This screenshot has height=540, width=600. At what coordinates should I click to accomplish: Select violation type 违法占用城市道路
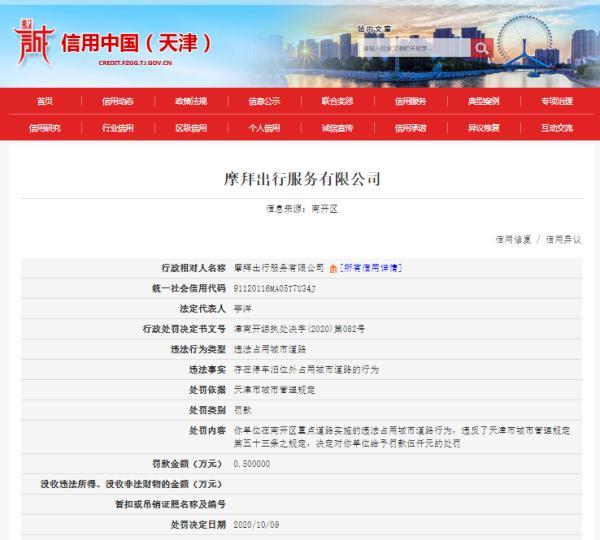[270, 349]
